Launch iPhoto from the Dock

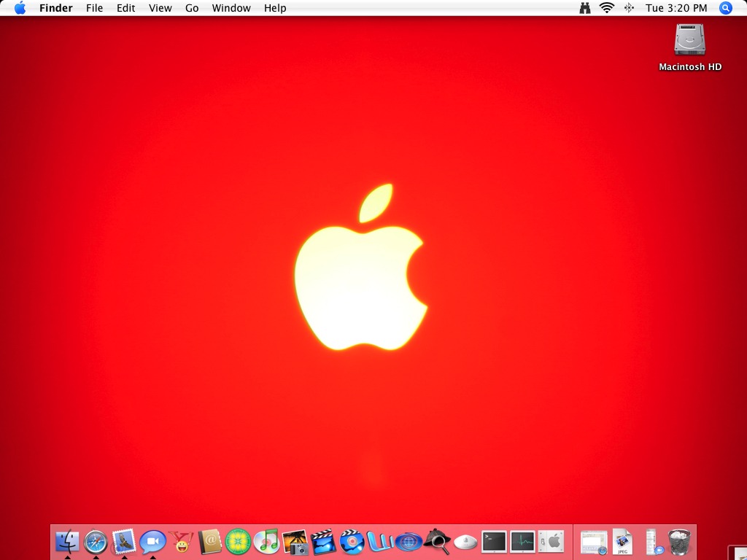(x=295, y=542)
